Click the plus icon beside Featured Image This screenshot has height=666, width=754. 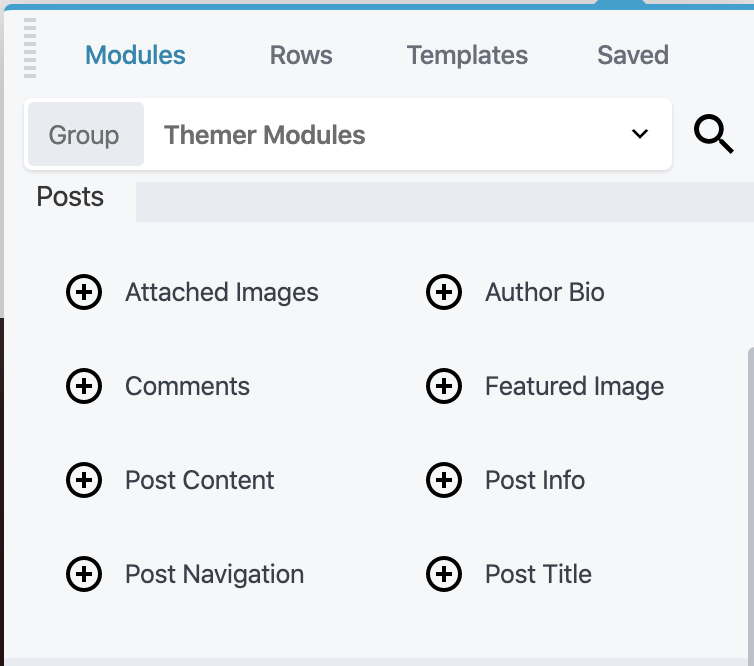tap(444, 387)
